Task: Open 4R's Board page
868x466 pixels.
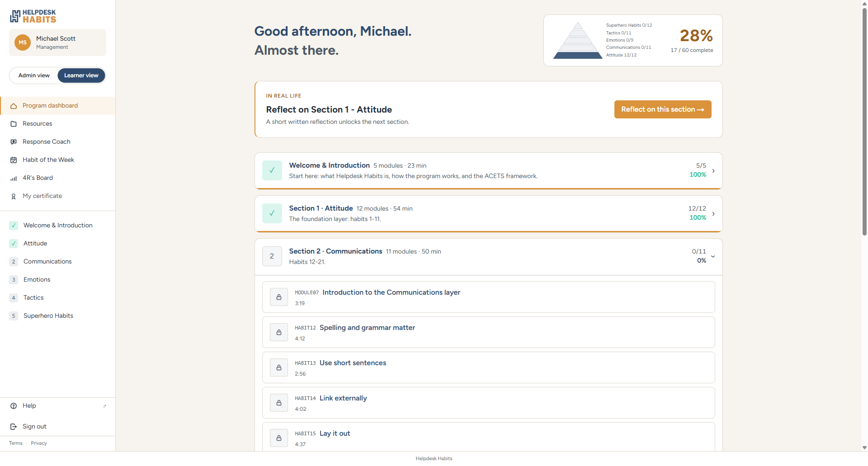Action: [58, 178]
